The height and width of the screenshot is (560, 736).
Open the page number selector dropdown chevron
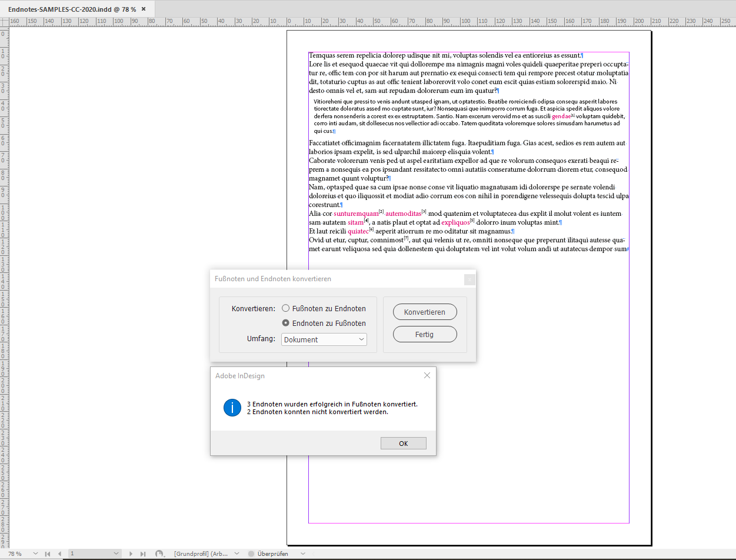pos(116,554)
